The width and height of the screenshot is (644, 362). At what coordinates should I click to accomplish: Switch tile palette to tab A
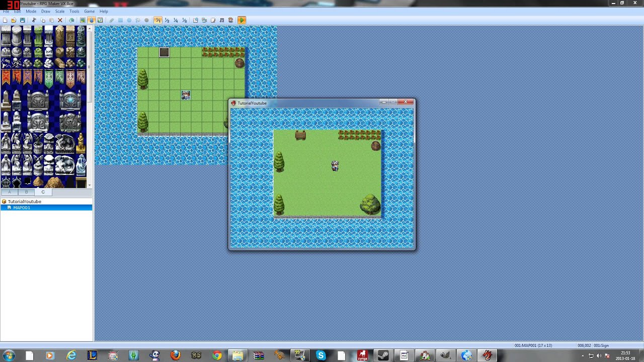click(x=9, y=192)
